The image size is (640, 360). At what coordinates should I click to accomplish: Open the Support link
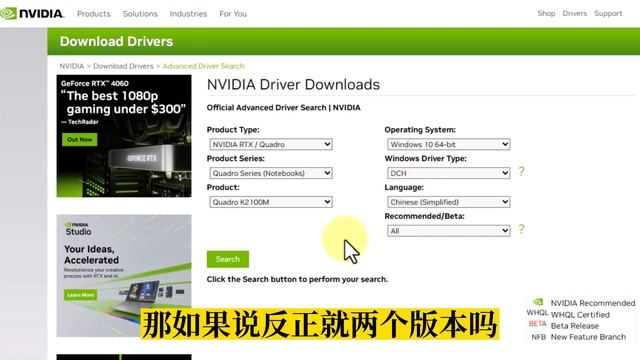tap(608, 13)
